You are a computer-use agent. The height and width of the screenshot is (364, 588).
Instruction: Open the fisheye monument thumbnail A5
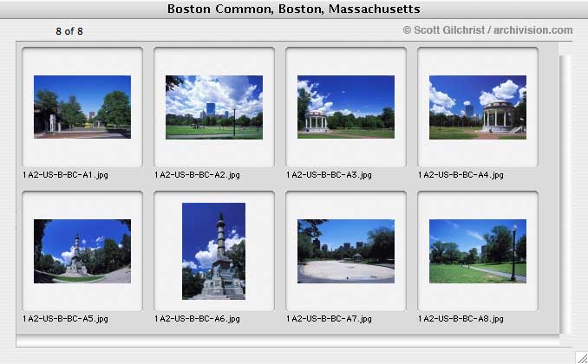[82, 251]
